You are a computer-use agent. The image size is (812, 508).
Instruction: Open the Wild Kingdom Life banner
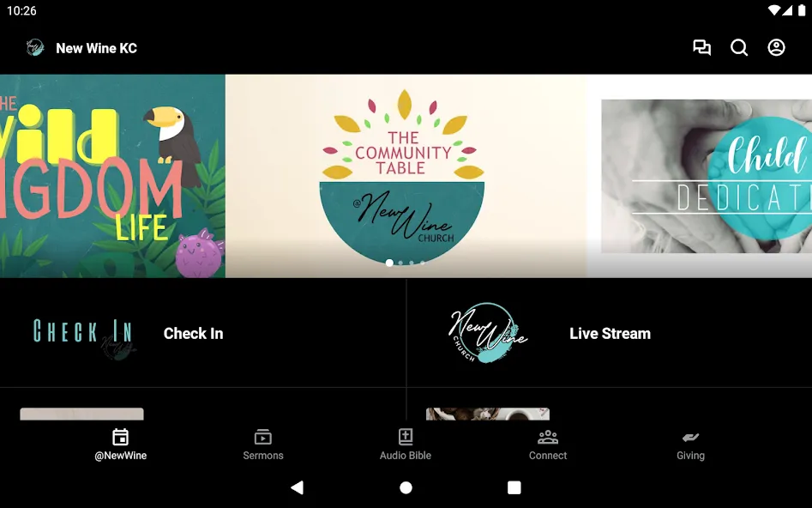pos(112,176)
